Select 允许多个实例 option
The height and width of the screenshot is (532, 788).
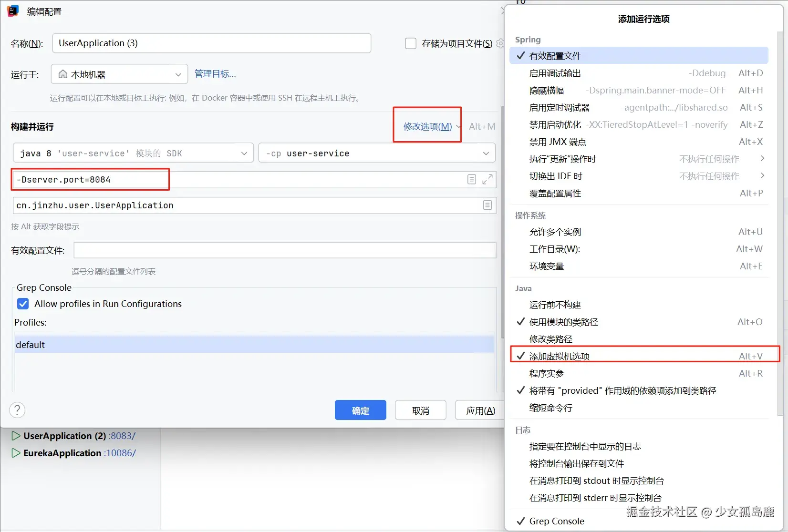point(639,232)
